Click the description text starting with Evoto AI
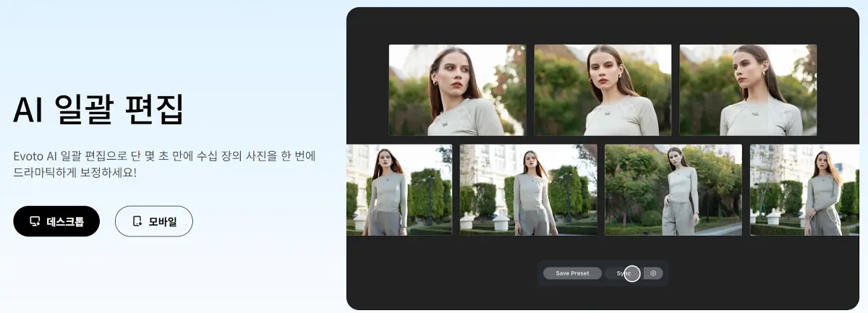868x313 pixels. click(165, 165)
